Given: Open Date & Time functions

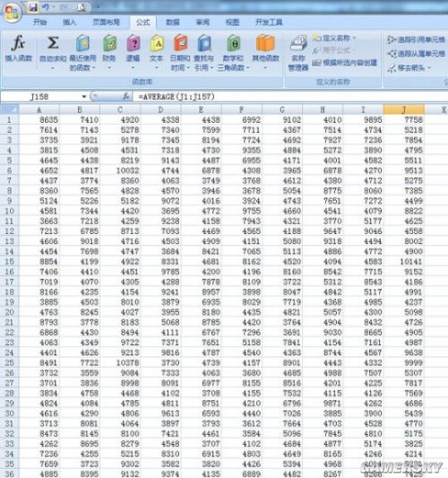Looking at the screenshot, I should pyautogui.click(x=180, y=52).
